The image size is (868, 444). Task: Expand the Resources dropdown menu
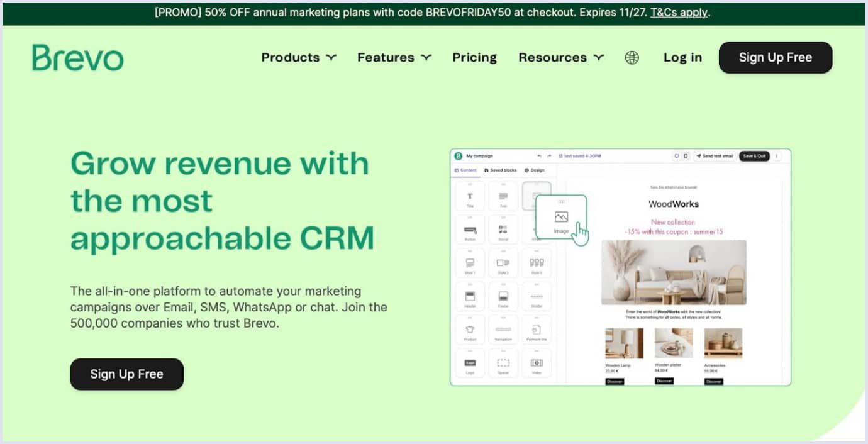pos(561,57)
